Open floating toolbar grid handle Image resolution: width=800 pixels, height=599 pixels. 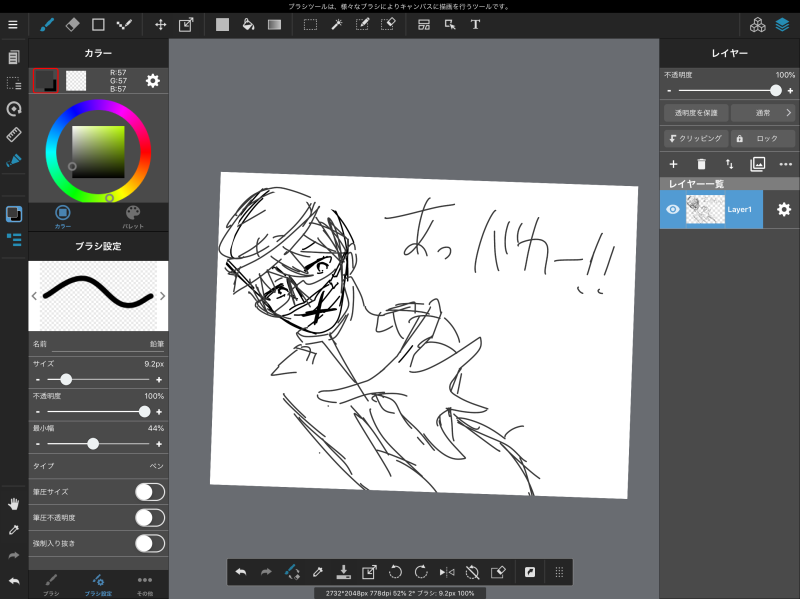click(559, 572)
